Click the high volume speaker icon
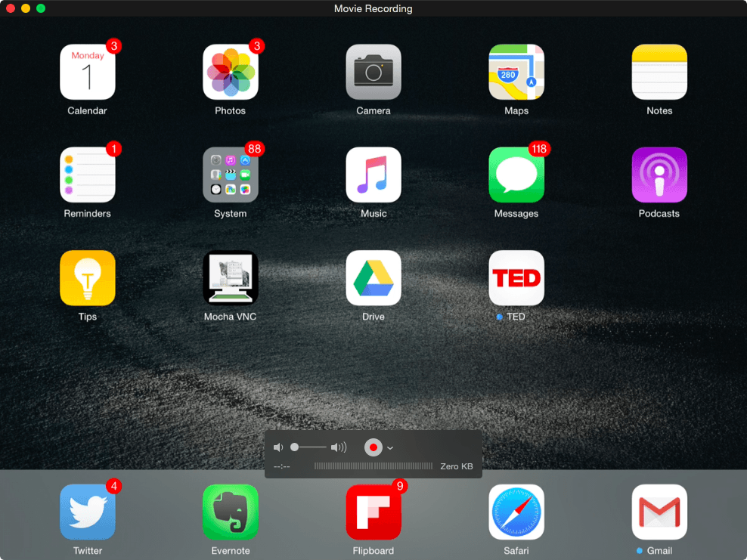The image size is (747, 560). 339,447
